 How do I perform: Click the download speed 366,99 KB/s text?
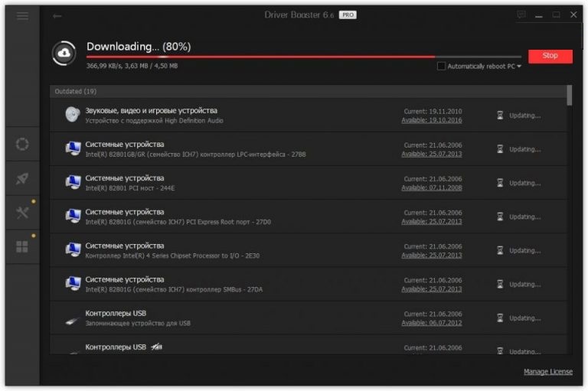pos(104,66)
